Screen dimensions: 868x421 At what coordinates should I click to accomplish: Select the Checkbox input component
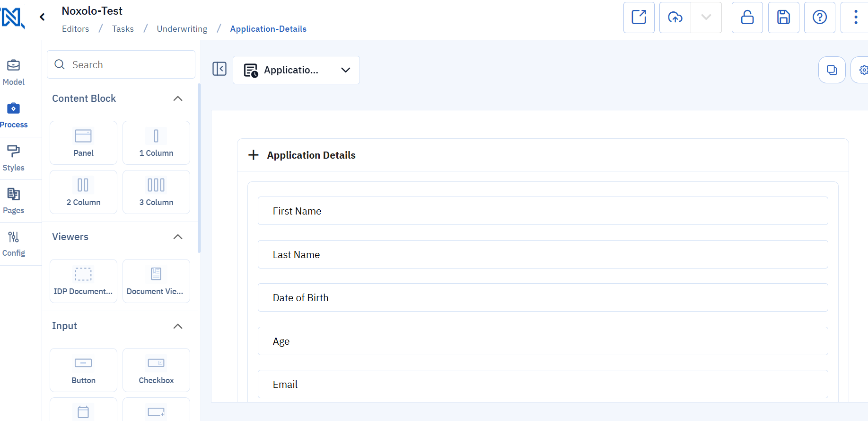coord(156,370)
